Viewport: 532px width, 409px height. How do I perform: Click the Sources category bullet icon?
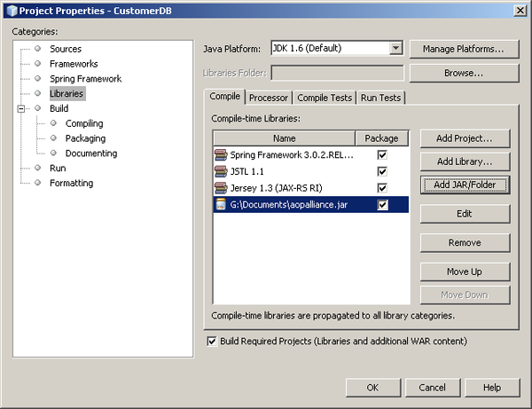[x=37, y=49]
